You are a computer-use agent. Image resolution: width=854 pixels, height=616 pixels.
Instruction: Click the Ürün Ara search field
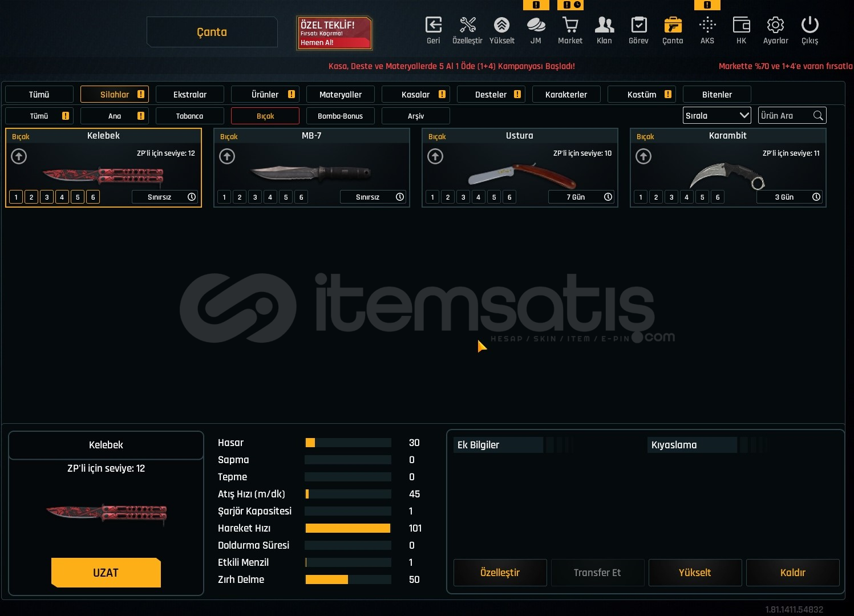[x=785, y=116]
